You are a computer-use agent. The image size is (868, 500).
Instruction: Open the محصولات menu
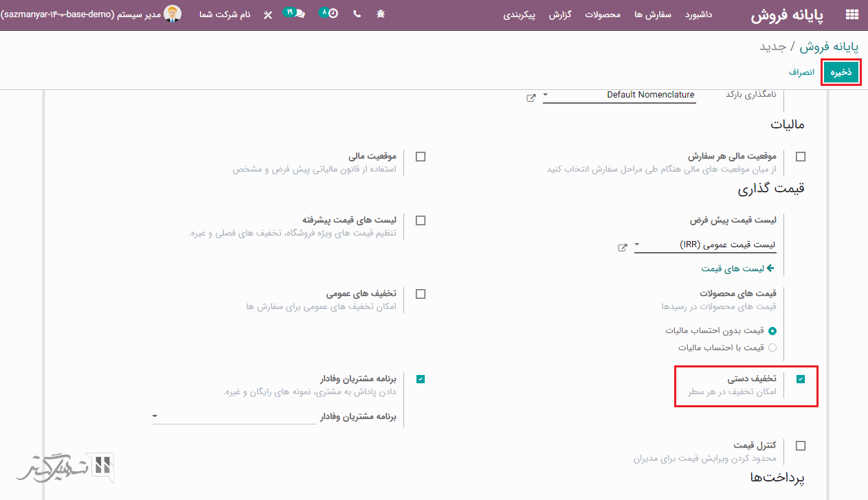(603, 14)
